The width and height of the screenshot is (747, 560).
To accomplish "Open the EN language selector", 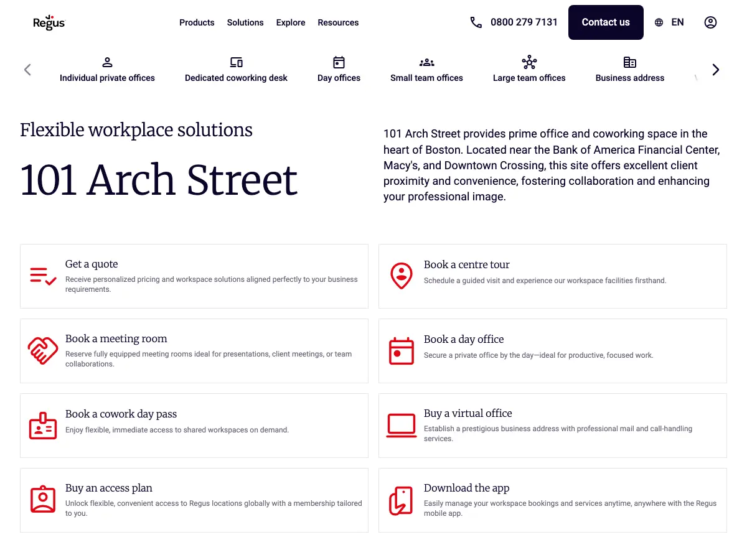I will (677, 22).
